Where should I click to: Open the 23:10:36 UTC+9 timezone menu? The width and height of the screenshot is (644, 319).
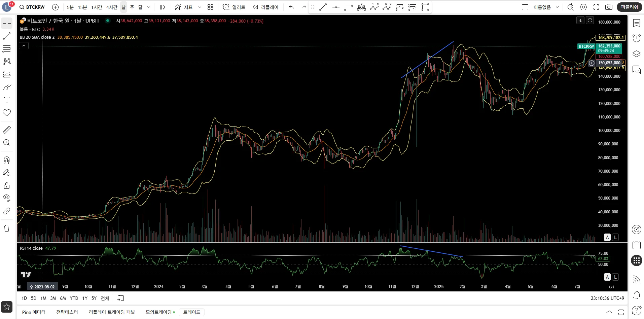click(607, 298)
